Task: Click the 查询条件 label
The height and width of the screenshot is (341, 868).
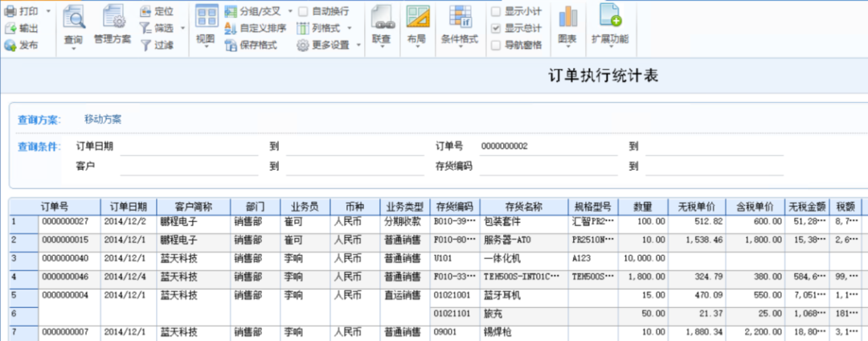Action: pyautogui.click(x=39, y=146)
